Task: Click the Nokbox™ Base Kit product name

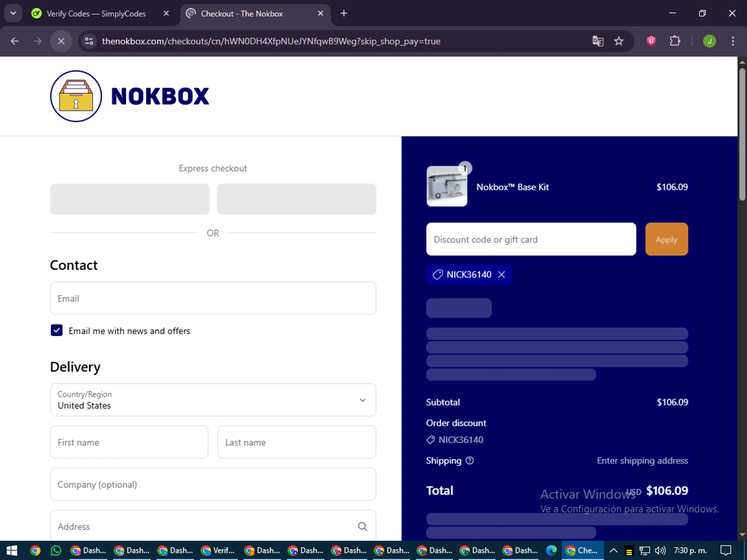Action: point(512,187)
